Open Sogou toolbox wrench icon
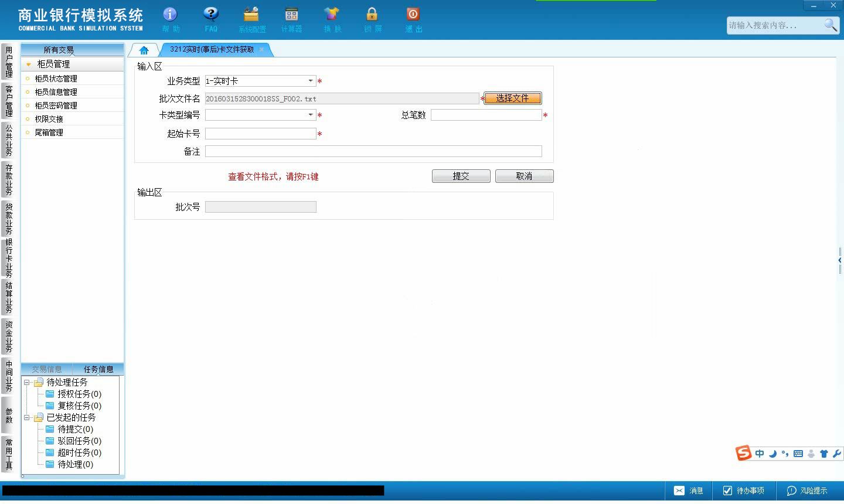The image size is (844, 504). point(836,454)
